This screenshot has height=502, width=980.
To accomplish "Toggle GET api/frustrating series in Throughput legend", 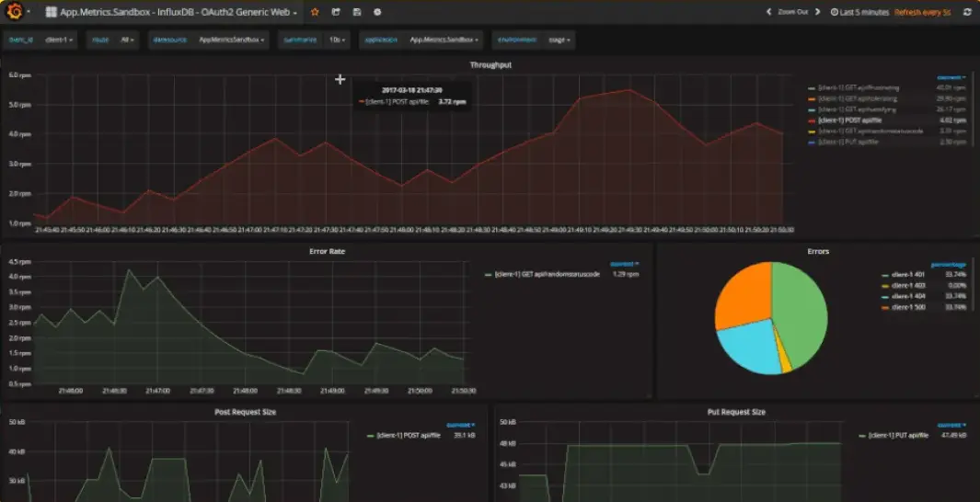I will (858, 88).
